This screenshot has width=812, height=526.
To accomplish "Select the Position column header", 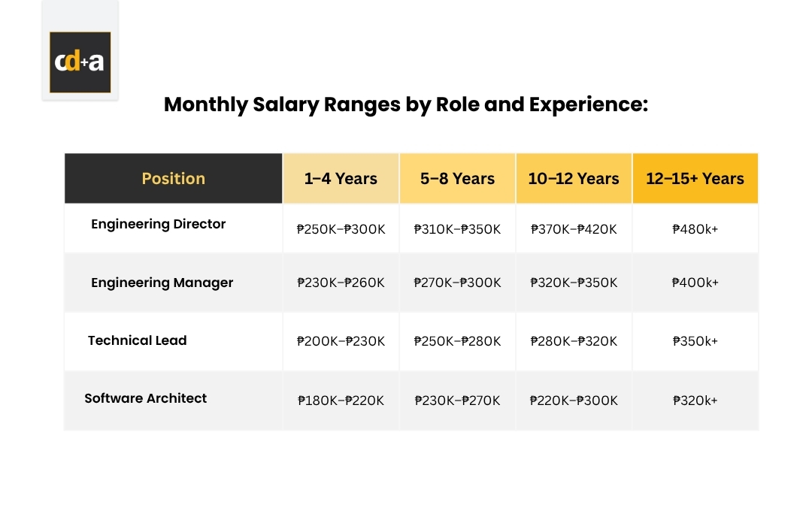I will [x=174, y=178].
